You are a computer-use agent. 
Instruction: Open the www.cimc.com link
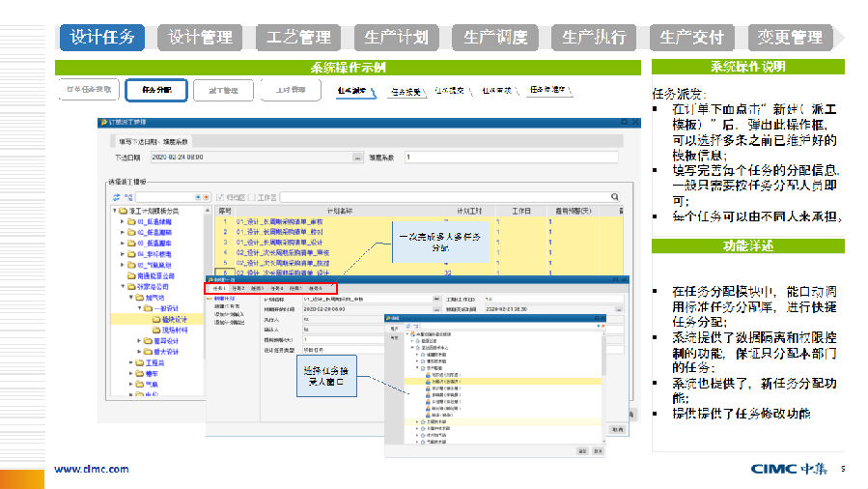pos(91,469)
